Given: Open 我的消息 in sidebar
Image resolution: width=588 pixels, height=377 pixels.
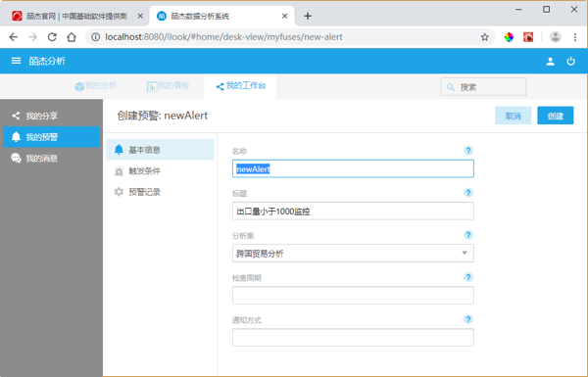Looking at the screenshot, I should click(x=51, y=159).
